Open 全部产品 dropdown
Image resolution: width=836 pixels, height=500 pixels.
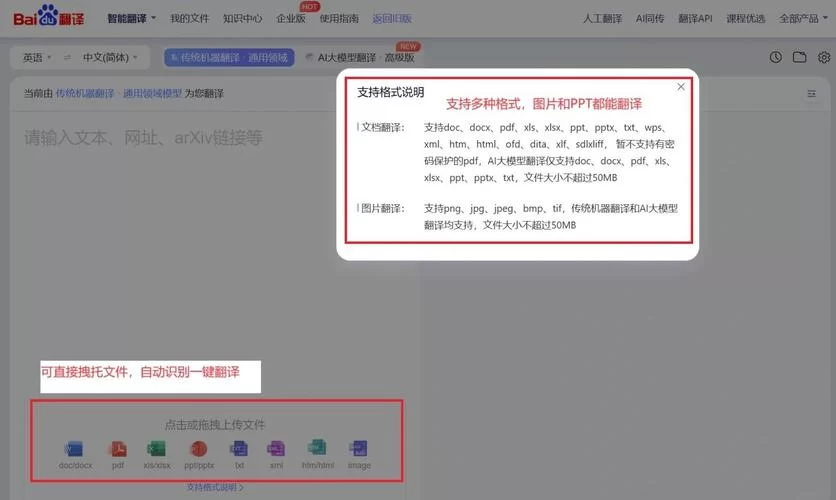pos(803,19)
